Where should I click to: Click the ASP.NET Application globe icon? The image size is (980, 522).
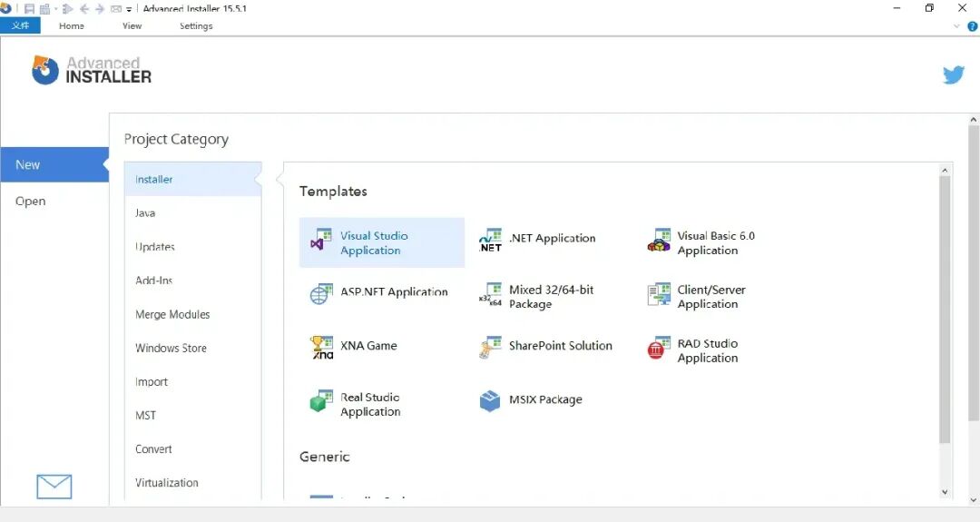tap(321, 294)
